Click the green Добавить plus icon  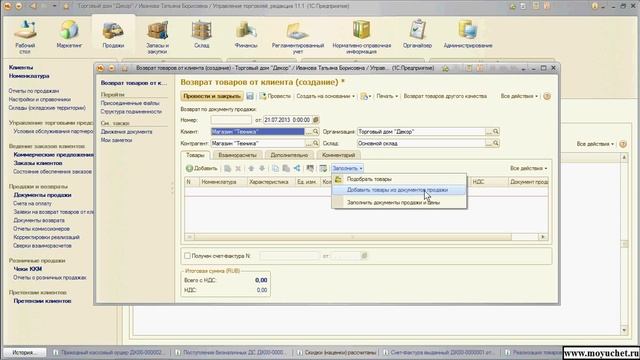tap(189, 168)
